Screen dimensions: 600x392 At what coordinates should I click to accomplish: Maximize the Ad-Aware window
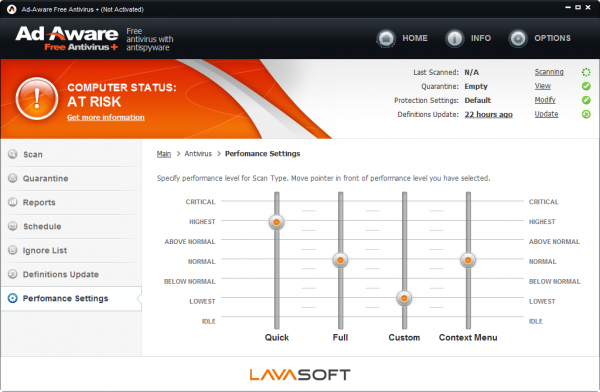click(578, 7)
